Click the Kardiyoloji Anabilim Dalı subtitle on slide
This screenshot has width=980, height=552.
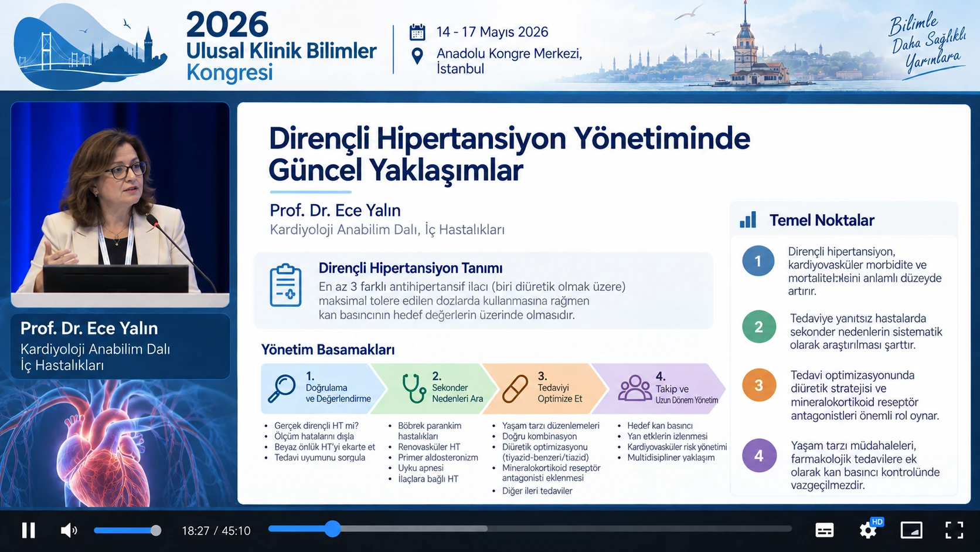[x=387, y=230]
